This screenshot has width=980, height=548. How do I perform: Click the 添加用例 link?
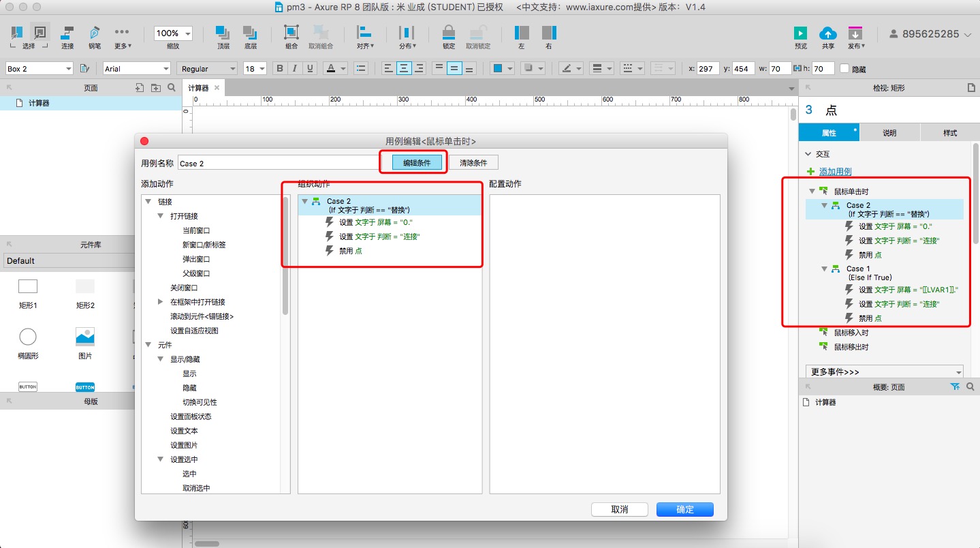click(x=835, y=172)
